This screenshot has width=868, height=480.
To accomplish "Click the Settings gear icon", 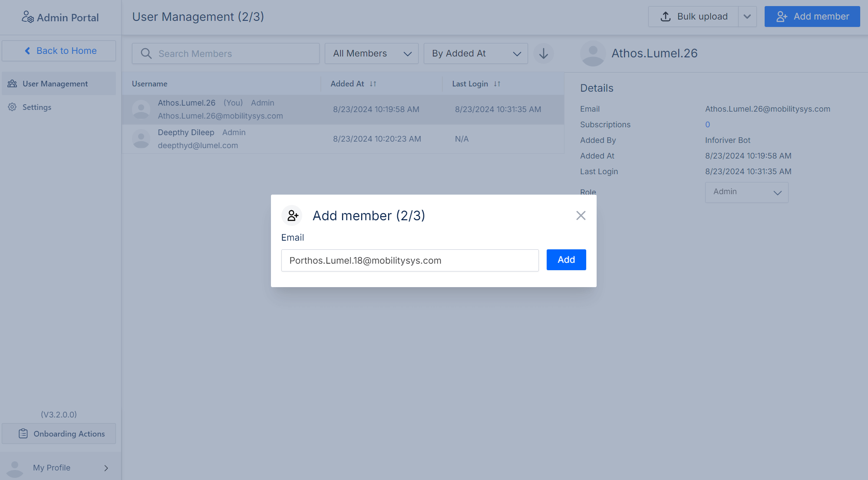I will point(12,107).
